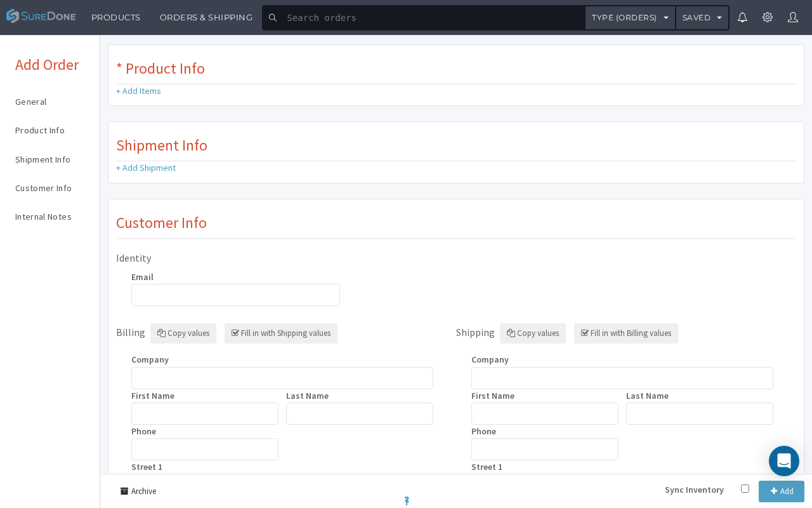Focus the Email input field

pos(235,295)
